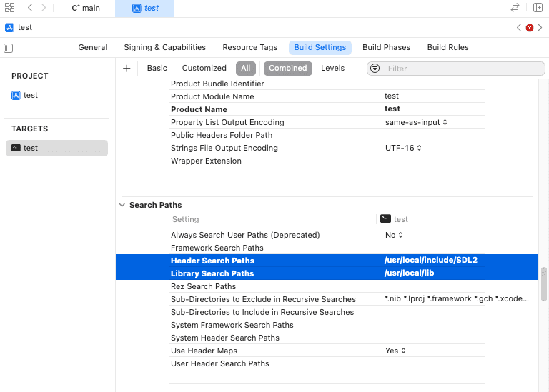This screenshot has width=549, height=392.
Task: Toggle the Combined view mode
Action: pyautogui.click(x=287, y=69)
